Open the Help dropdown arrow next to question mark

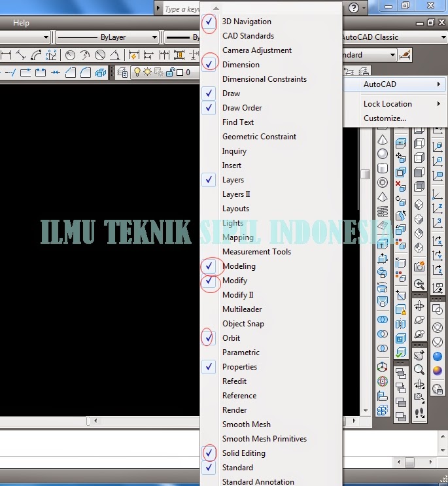(364, 8)
